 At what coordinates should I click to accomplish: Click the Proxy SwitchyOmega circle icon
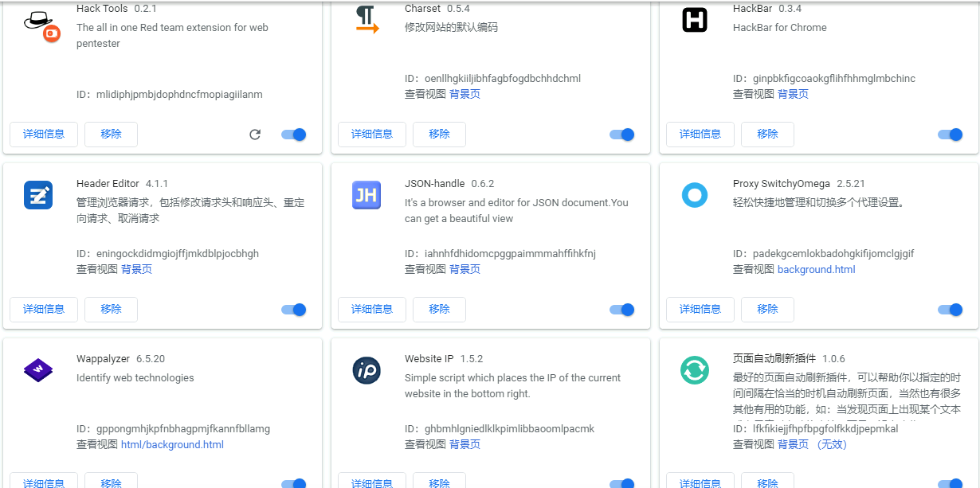coord(695,195)
